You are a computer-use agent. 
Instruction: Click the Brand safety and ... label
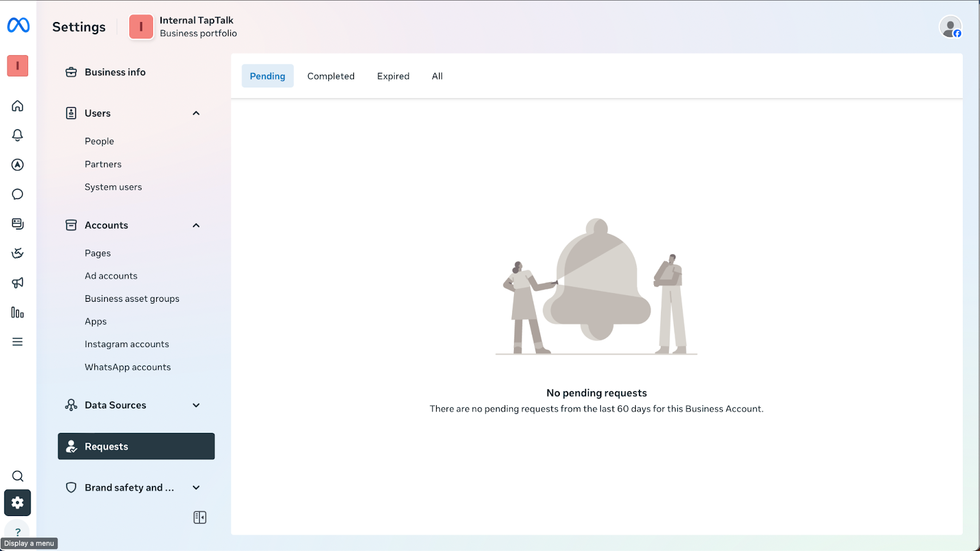click(x=129, y=488)
